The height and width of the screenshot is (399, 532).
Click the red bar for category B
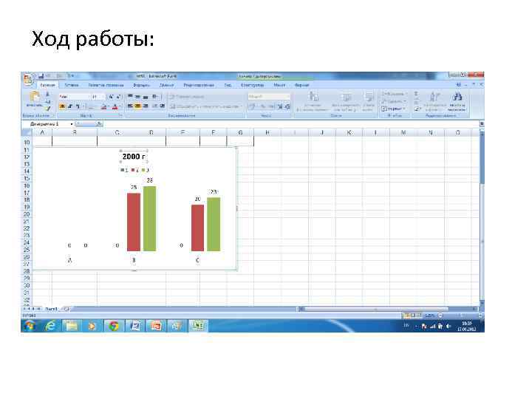pos(134,222)
